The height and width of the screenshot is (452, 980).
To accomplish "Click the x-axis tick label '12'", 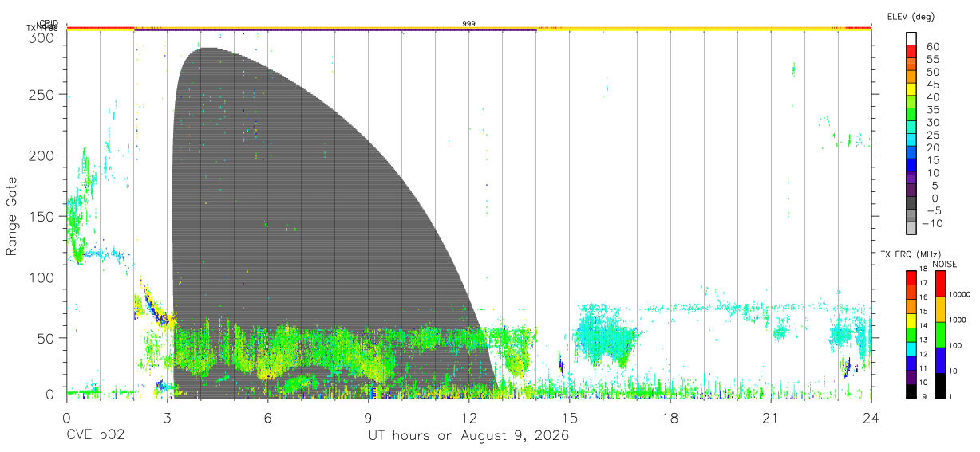I will point(468,418).
